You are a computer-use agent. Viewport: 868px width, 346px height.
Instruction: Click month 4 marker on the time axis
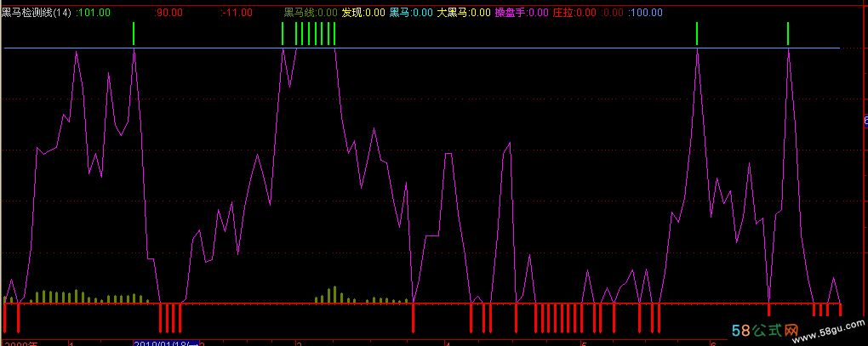(x=448, y=343)
